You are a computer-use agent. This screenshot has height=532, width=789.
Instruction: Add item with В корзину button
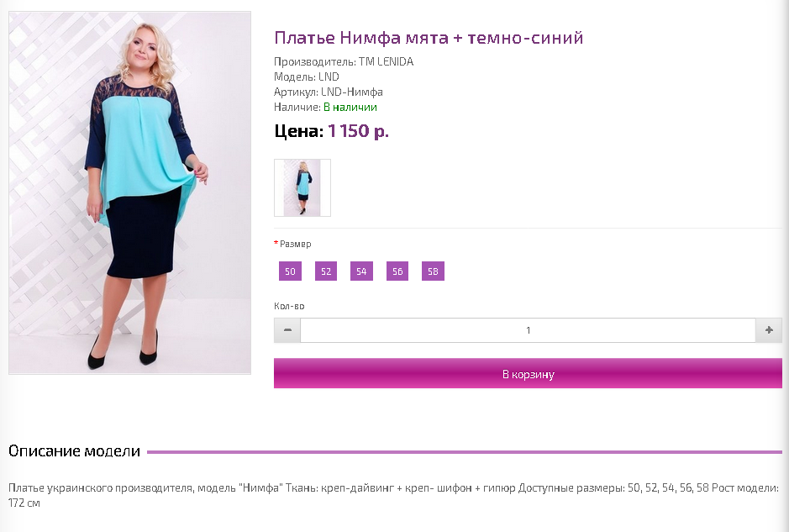pyautogui.click(x=528, y=373)
